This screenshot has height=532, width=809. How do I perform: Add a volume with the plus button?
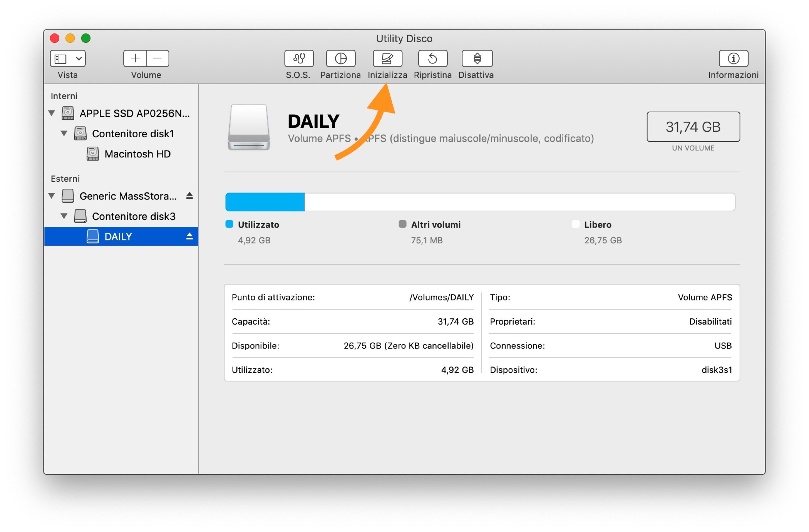click(x=135, y=58)
